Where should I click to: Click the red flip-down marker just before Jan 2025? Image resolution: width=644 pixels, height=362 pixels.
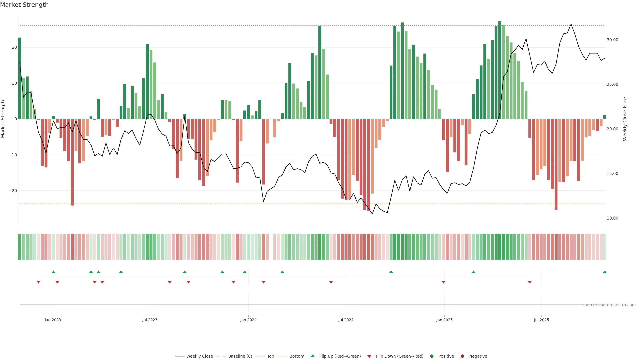(443, 282)
